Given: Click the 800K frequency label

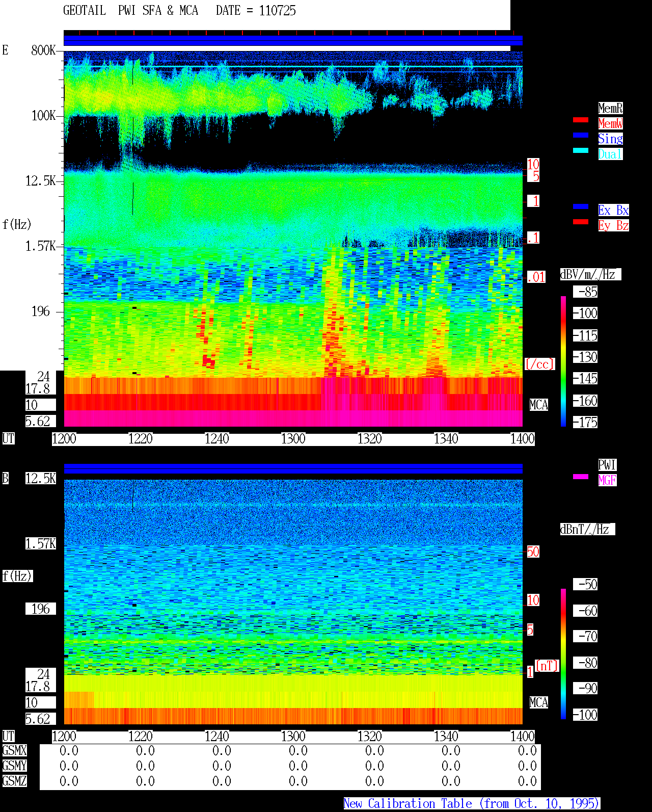Looking at the screenshot, I should click(x=43, y=50).
